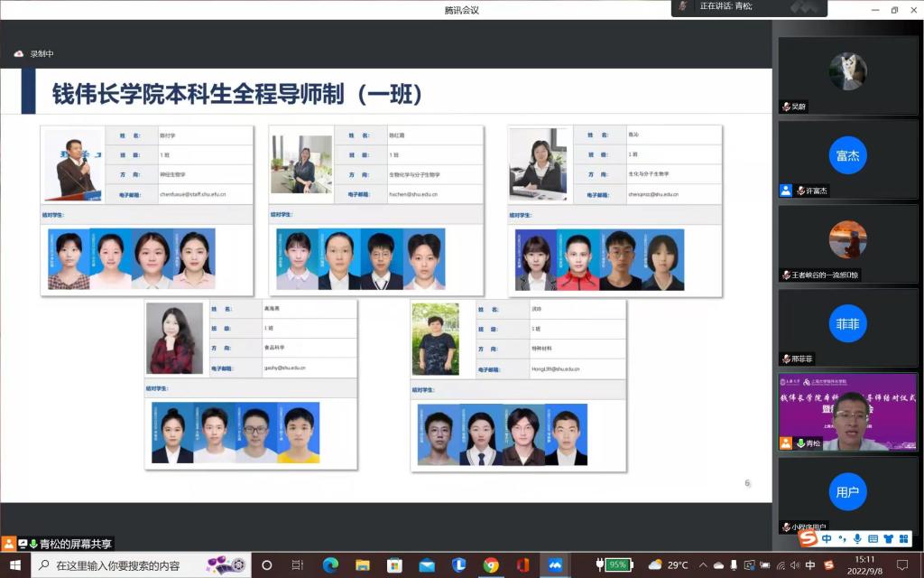Open the Microsoft Office taskbar icon
This screenshot has height=578, width=924.
pyautogui.click(x=522, y=565)
